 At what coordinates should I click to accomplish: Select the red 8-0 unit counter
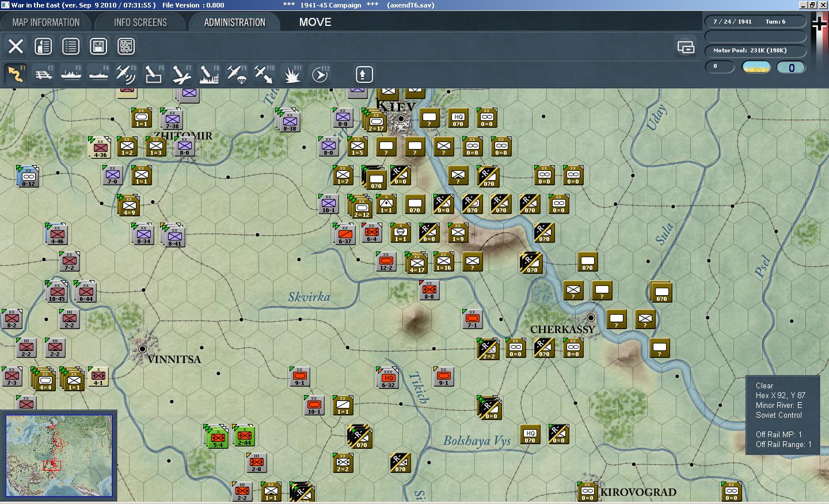tap(429, 291)
